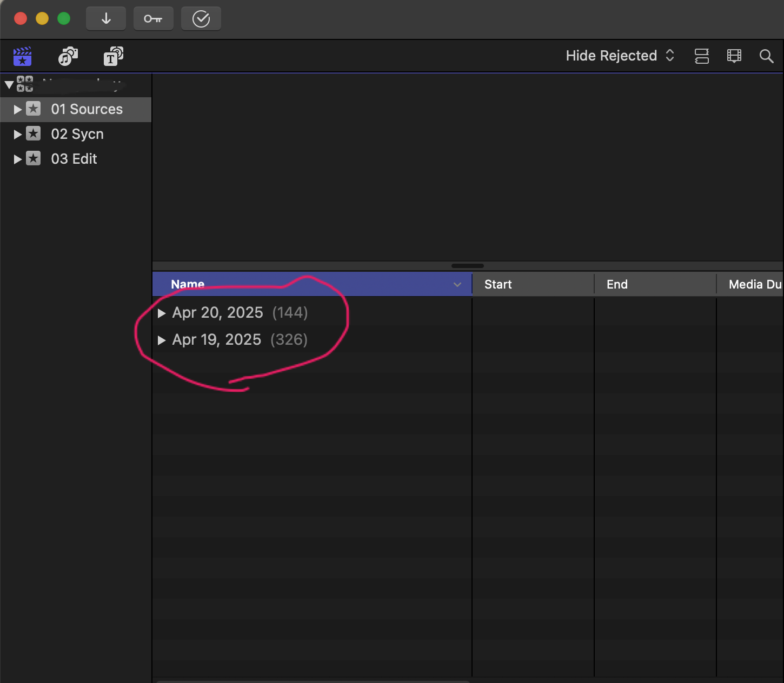The image size is (784, 683).
Task: Open the Photos and Audio sidebar
Action: click(x=68, y=56)
